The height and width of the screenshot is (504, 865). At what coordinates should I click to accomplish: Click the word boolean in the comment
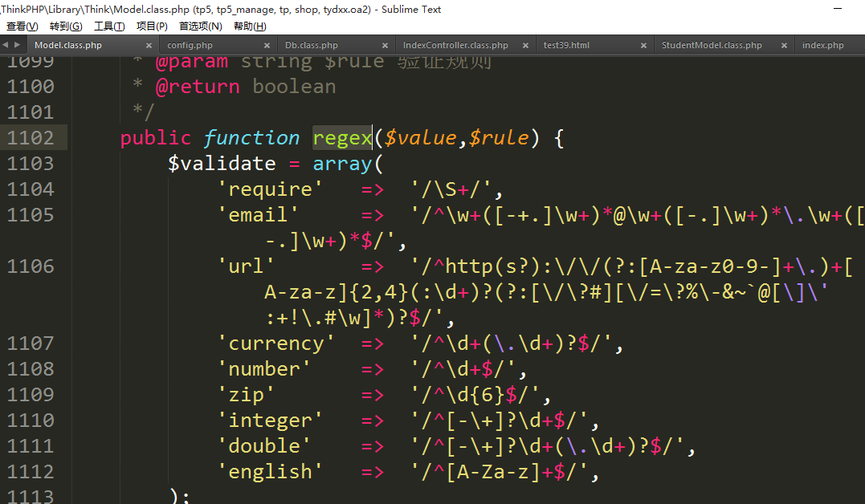pyautogui.click(x=294, y=87)
